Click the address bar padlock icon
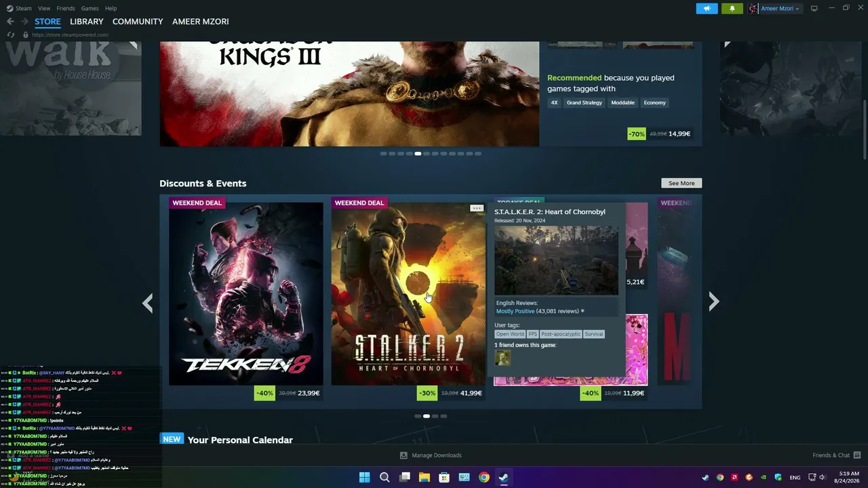 (x=26, y=35)
